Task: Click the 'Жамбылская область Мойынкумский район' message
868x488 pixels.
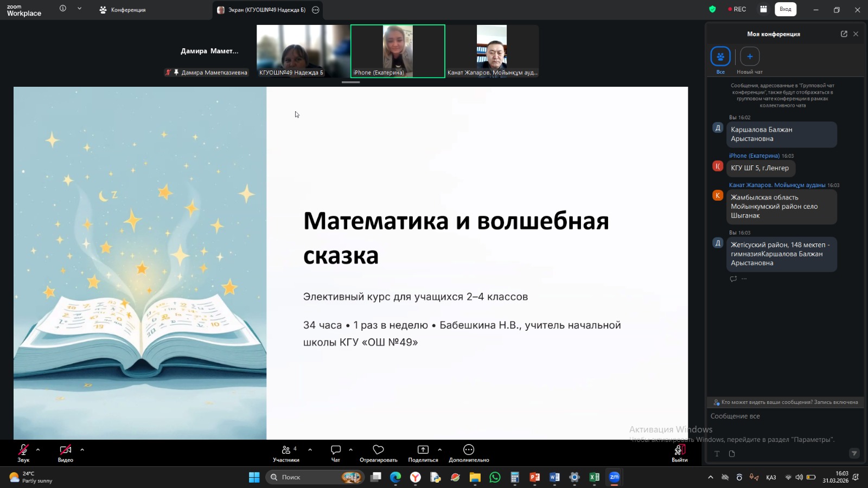Action: click(782, 207)
